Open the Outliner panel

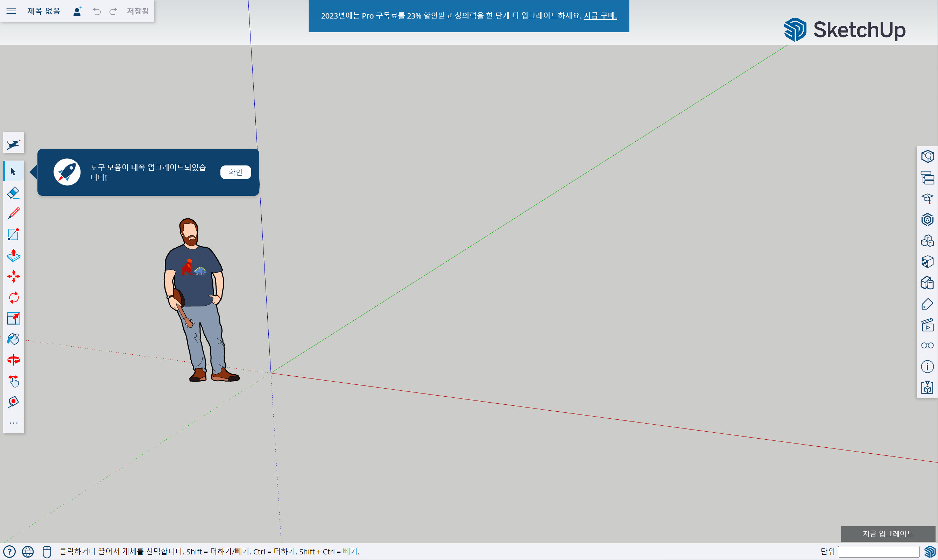click(927, 178)
